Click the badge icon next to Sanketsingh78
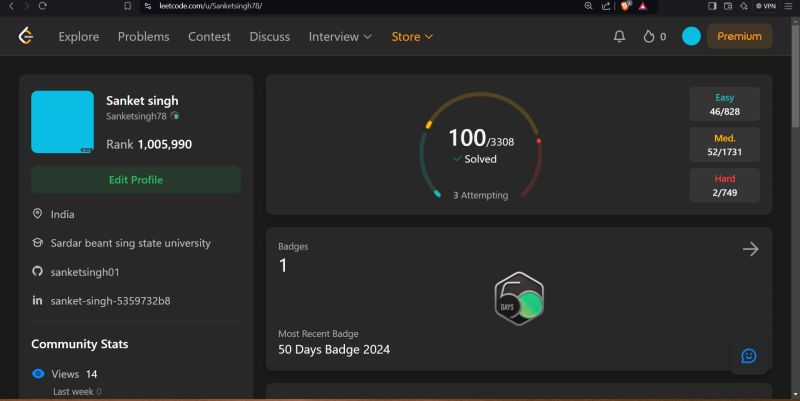This screenshot has width=800, height=401. pos(174,116)
